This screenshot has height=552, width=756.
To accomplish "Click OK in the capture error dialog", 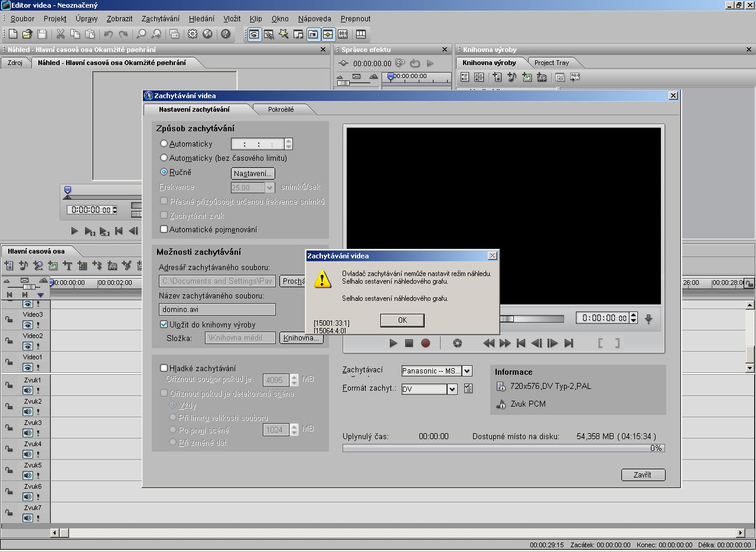I will click(402, 320).
